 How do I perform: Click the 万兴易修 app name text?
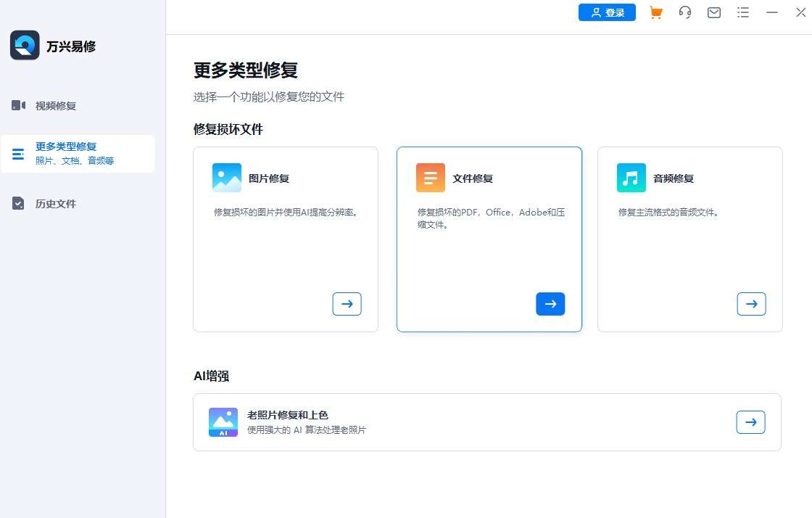tap(71, 46)
